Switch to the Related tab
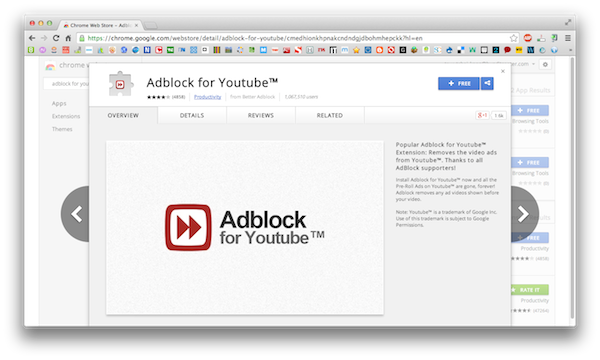Screen dimensions: 600x360 pos(329,115)
